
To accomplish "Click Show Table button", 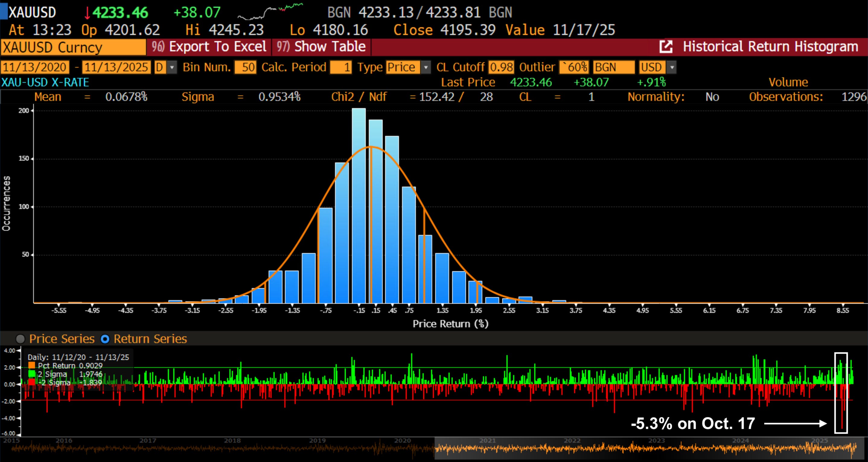I will [x=321, y=47].
